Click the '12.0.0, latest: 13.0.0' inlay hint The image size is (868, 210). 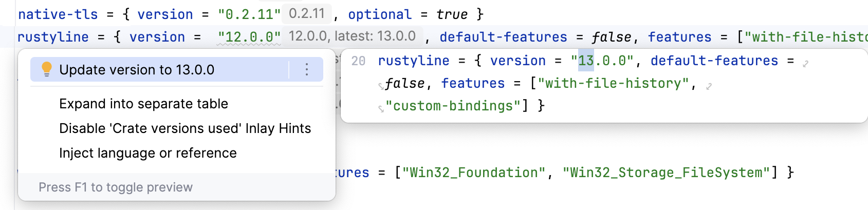pos(352,36)
